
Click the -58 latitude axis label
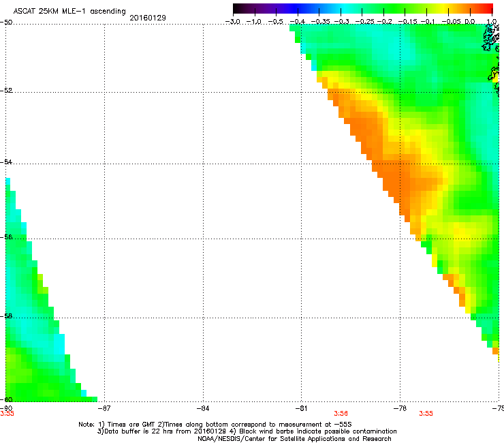pos(6,316)
